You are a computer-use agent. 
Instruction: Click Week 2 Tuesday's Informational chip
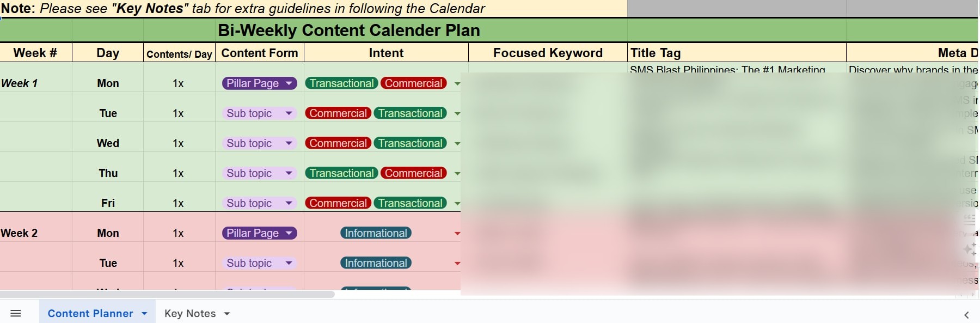point(376,263)
